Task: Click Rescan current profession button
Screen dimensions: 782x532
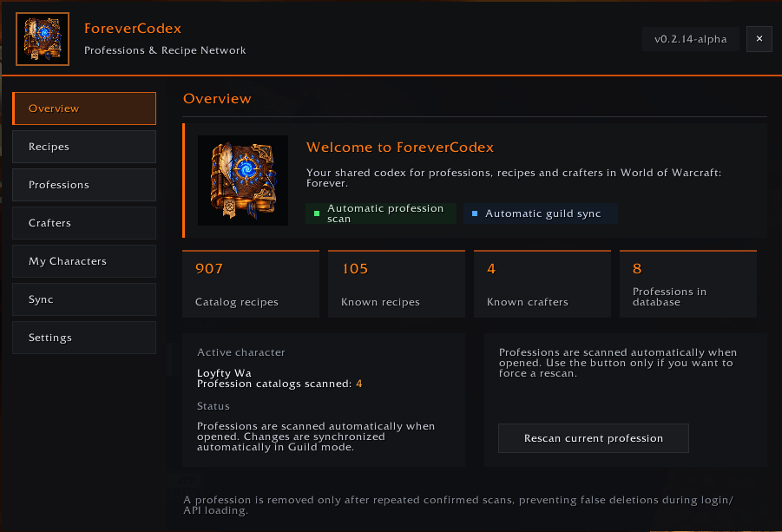Action: (594, 438)
